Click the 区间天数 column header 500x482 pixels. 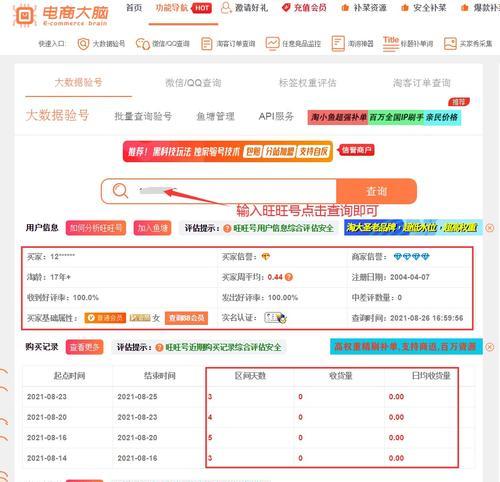click(250, 376)
